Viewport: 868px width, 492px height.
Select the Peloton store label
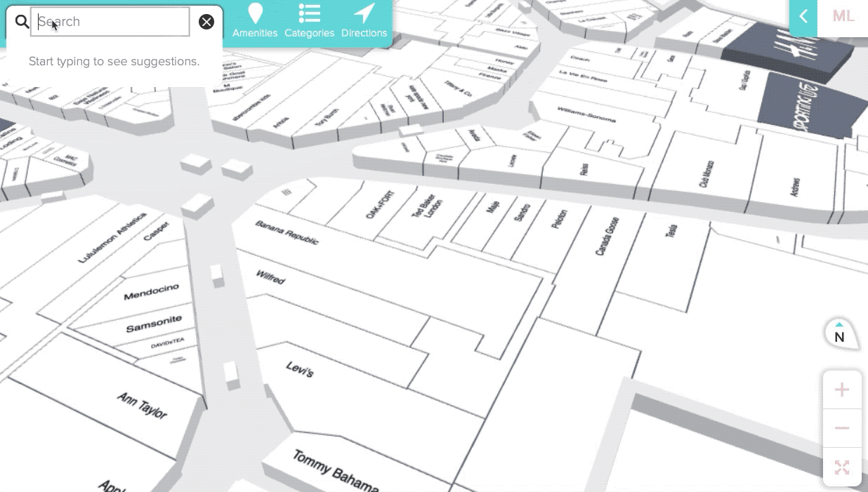[560, 220]
